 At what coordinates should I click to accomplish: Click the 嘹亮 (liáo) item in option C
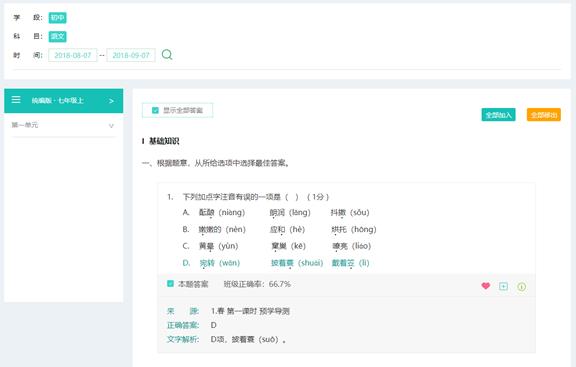coord(352,246)
